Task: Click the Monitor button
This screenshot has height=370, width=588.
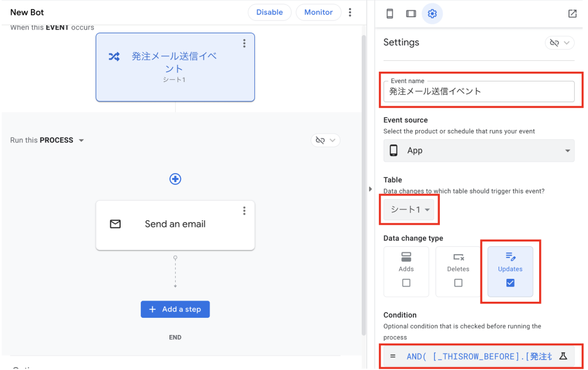Action: pyautogui.click(x=318, y=12)
